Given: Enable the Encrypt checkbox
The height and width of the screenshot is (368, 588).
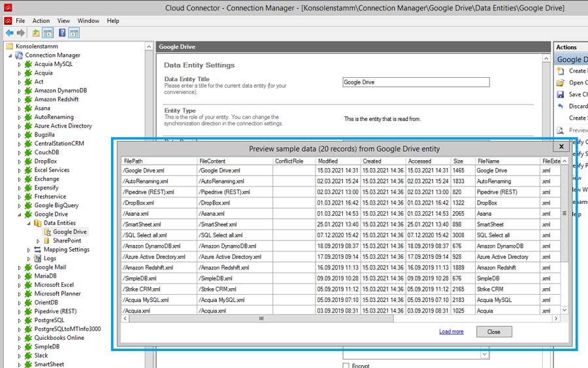Looking at the screenshot, I should [x=346, y=365].
